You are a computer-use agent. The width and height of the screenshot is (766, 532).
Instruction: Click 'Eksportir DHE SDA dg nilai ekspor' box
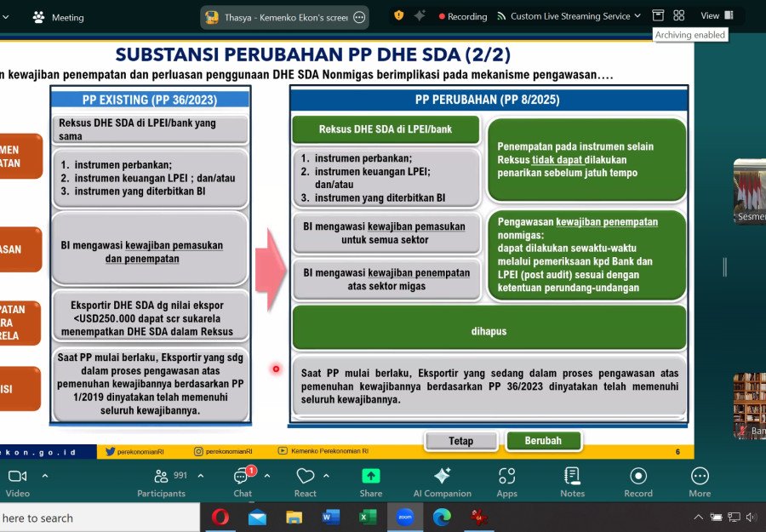point(150,317)
